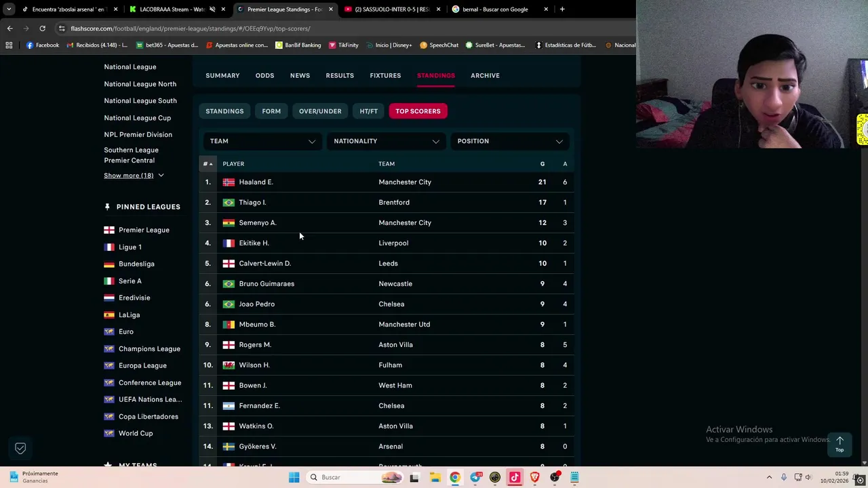
Task: Open the Premier League pinned league
Action: click(x=144, y=230)
